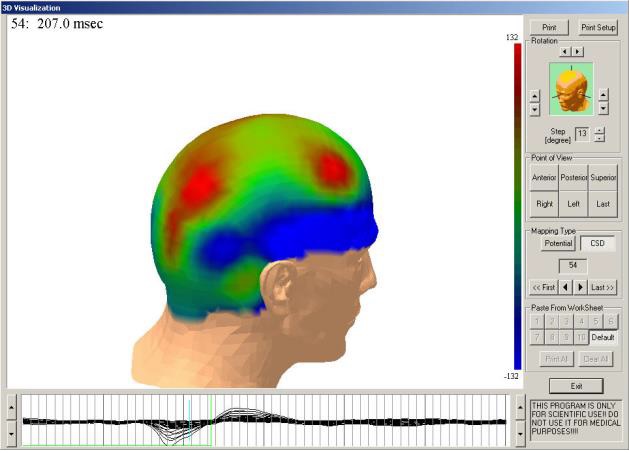Screen dimensions: 629x453
Task: Click the waveform timeline at the cursor marker
Action: click(187, 420)
